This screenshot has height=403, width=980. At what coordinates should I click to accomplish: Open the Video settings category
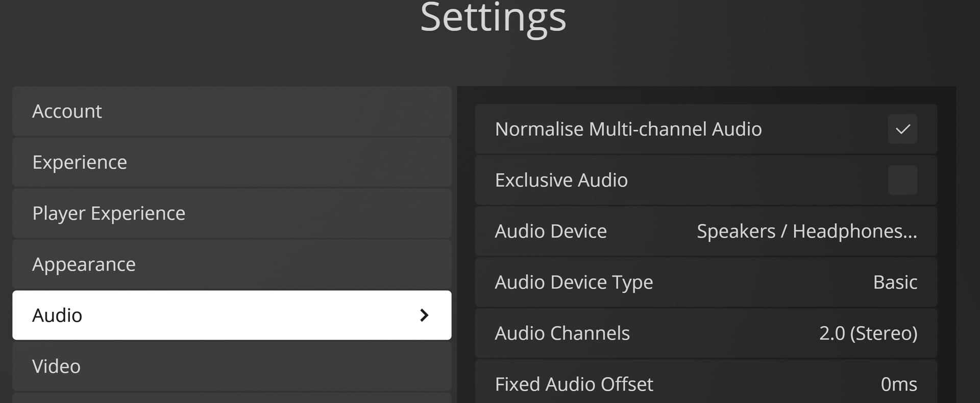(56, 366)
